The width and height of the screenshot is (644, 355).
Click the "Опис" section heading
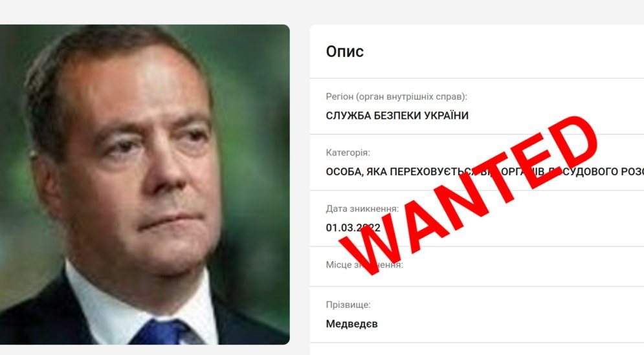(344, 51)
